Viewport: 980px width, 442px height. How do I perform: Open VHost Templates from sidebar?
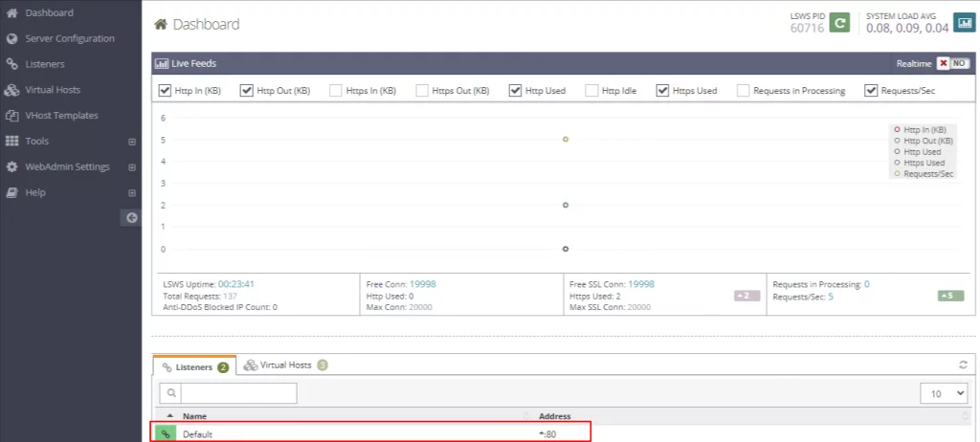(61, 116)
